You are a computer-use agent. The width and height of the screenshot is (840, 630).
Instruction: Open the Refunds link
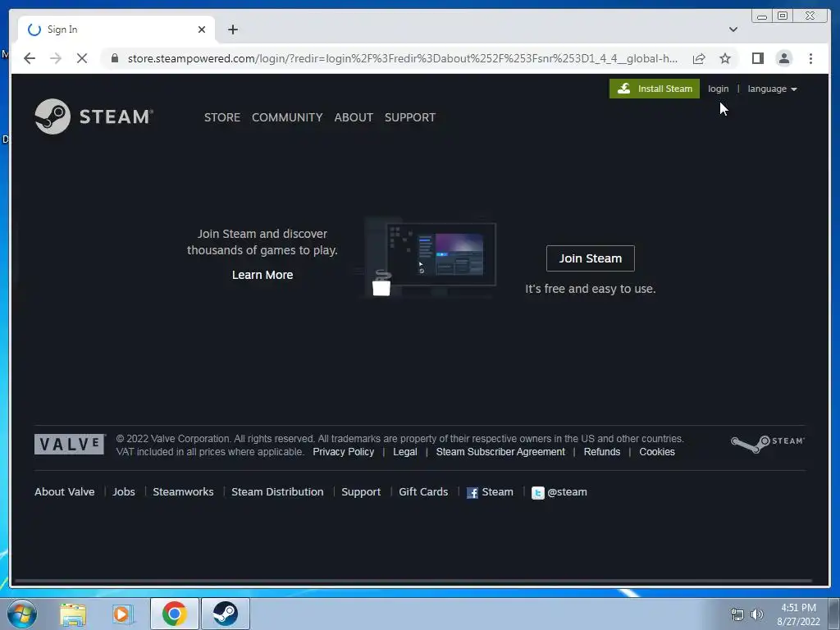pos(601,452)
